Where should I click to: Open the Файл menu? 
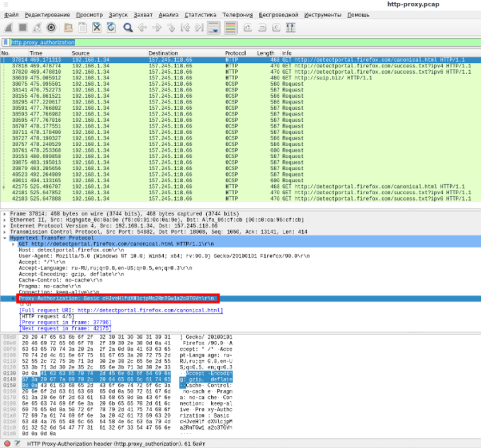pyautogui.click(x=11, y=15)
